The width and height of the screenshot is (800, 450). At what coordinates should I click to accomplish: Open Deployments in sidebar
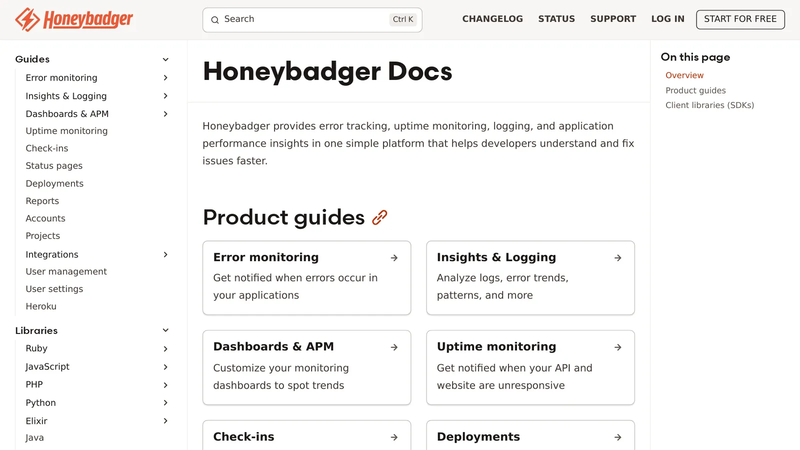54,183
